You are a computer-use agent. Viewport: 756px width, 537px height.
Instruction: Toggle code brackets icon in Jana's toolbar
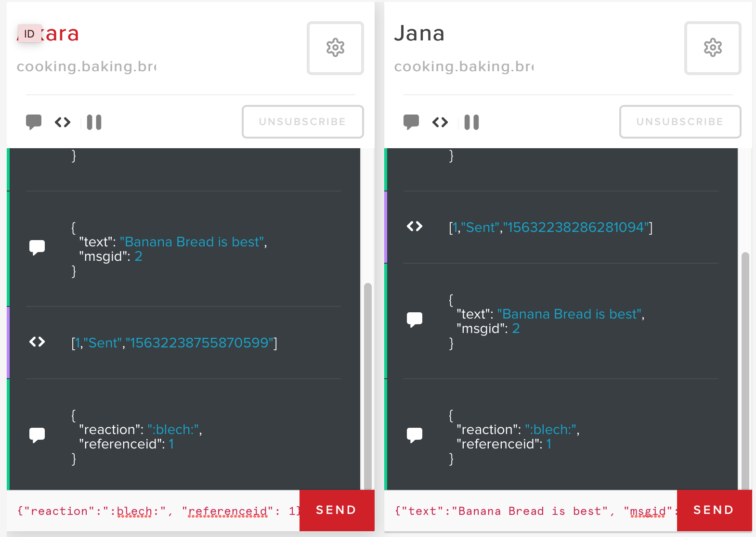point(440,122)
